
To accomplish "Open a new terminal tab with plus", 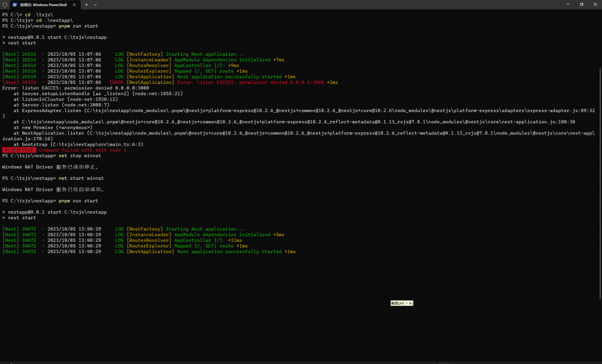I will pyautogui.click(x=86, y=4).
